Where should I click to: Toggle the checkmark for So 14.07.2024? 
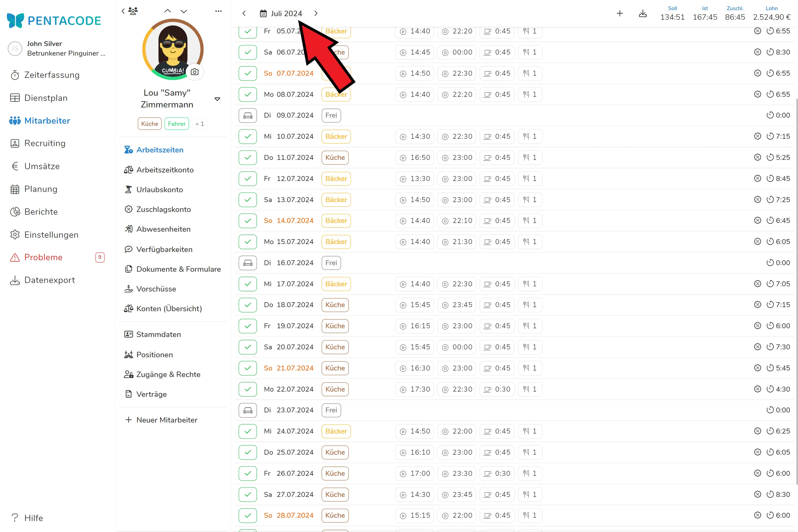click(x=248, y=220)
